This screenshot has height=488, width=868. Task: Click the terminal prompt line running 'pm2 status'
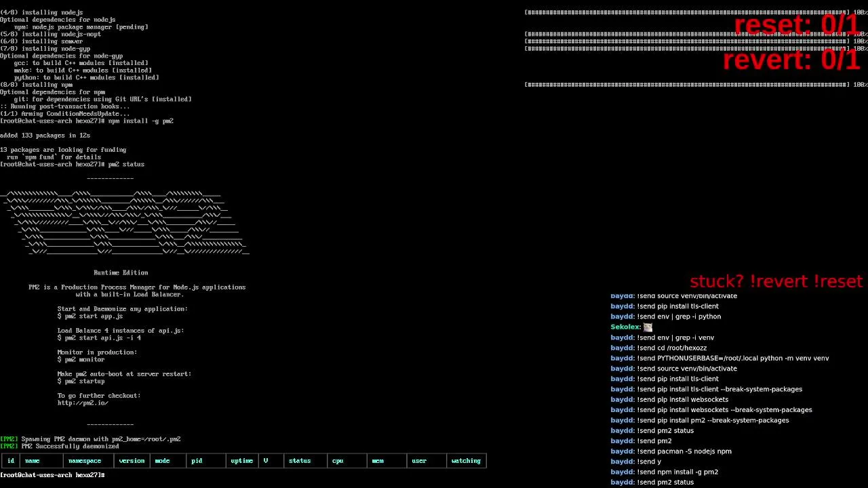click(72, 164)
